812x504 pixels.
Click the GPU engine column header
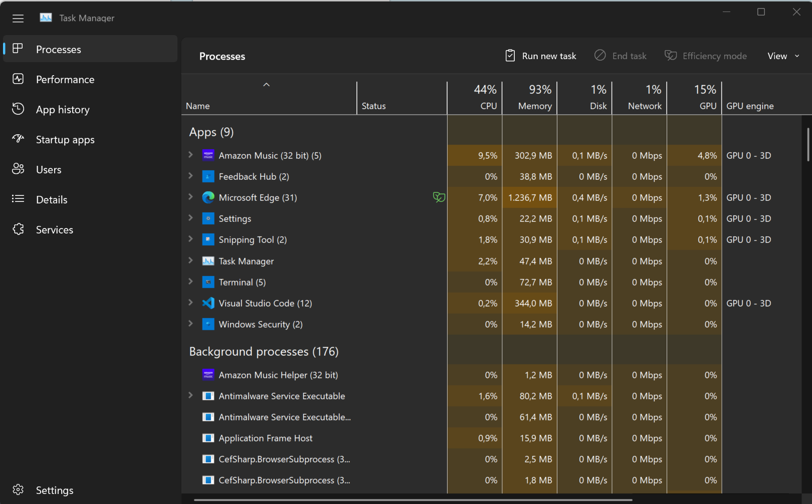(762, 98)
